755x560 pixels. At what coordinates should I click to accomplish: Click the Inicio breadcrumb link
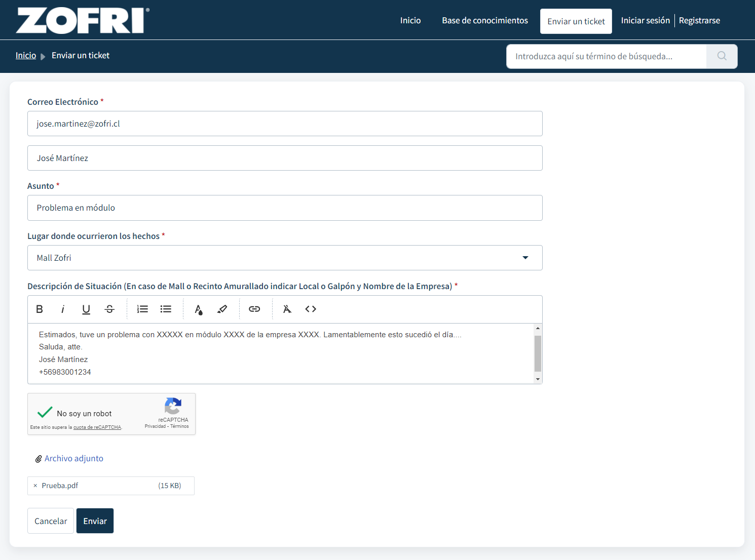26,55
